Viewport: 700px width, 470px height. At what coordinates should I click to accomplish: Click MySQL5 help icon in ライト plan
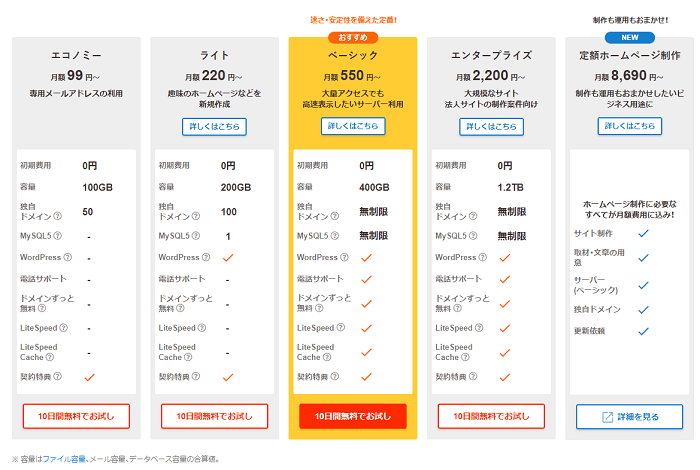point(196,236)
